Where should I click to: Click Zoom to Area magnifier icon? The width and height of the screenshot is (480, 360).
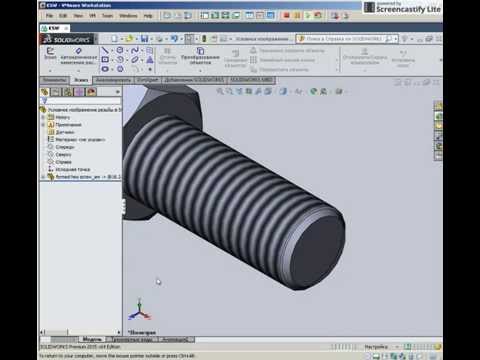click(229, 91)
